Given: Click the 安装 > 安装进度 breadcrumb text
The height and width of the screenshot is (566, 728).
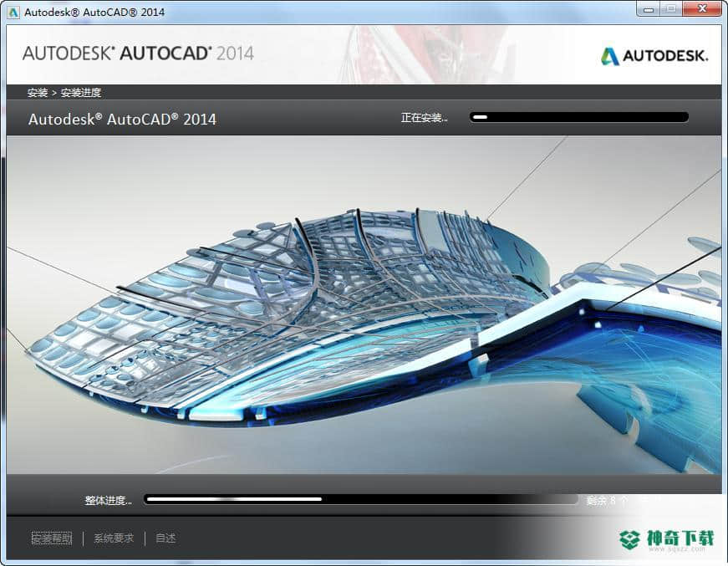Looking at the screenshot, I should click(64, 93).
